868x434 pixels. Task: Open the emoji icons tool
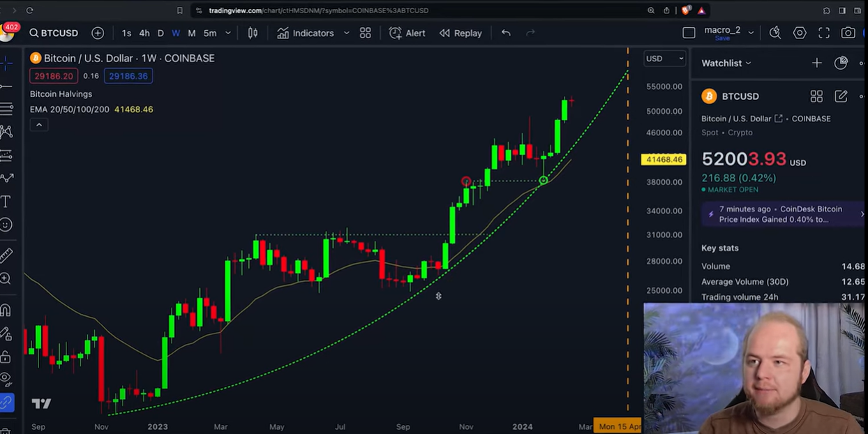click(x=6, y=225)
